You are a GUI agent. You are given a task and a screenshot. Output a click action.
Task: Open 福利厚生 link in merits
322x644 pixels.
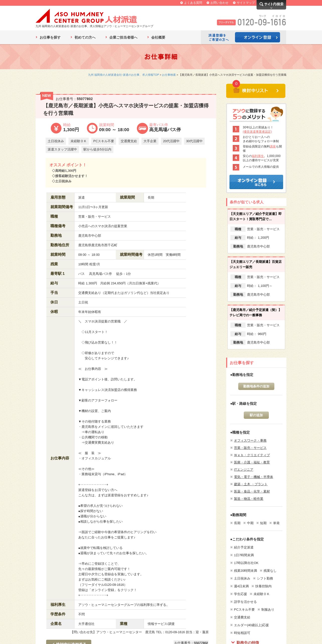click(x=258, y=156)
